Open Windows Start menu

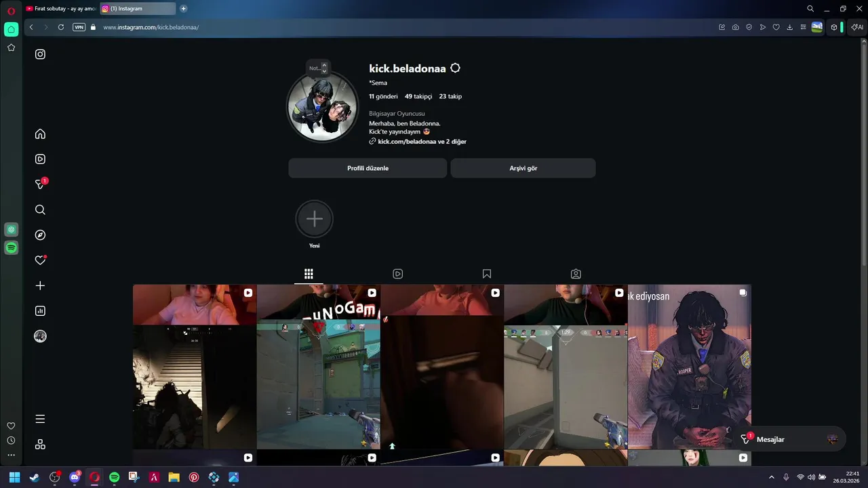14,477
